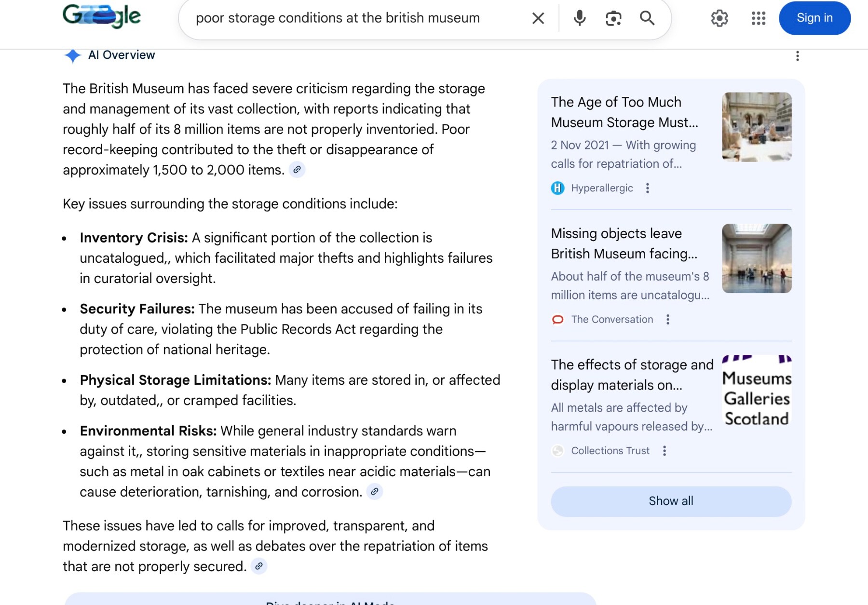Image resolution: width=868 pixels, height=605 pixels.
Task: Open 'Missing objects leave British Museum' article
Action: click(624, 243)
